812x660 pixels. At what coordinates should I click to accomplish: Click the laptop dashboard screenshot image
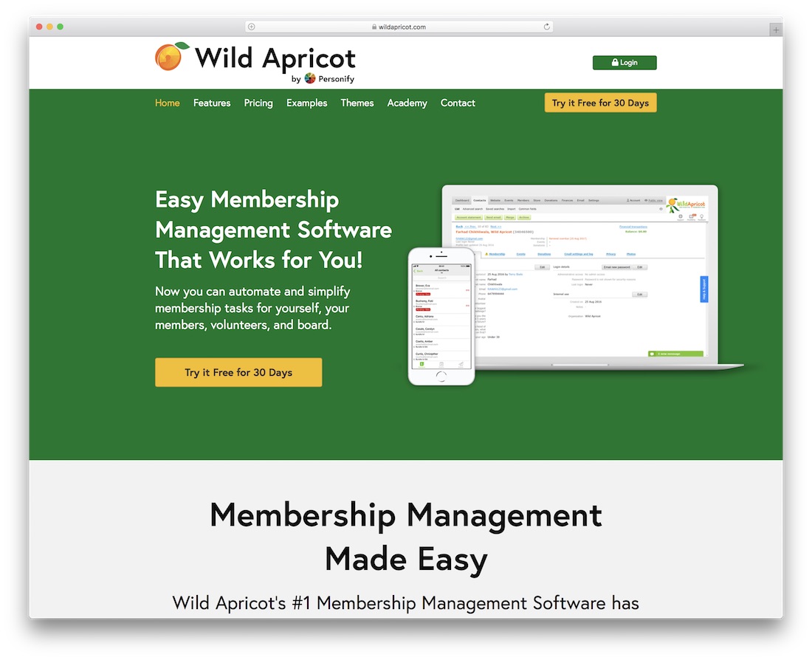(593, 277)
